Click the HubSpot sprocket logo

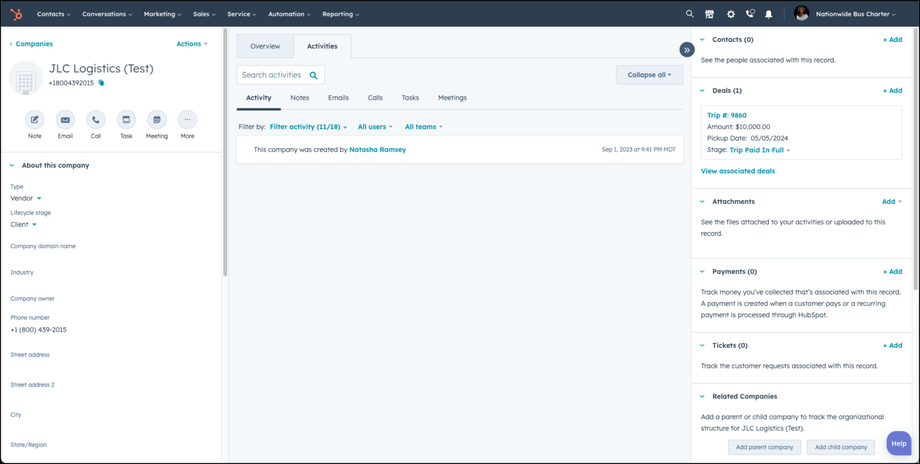click(x=16, y=14)
